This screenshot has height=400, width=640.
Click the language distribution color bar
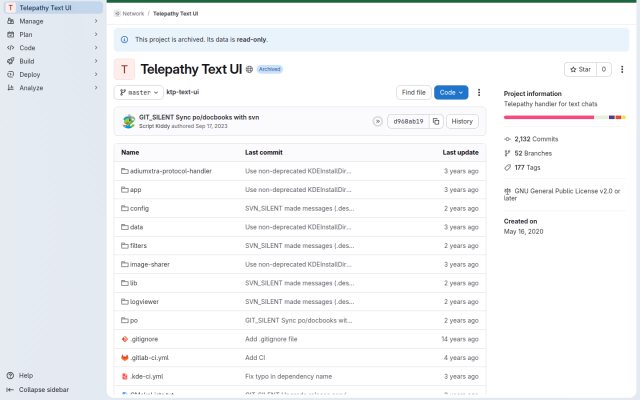564,118
